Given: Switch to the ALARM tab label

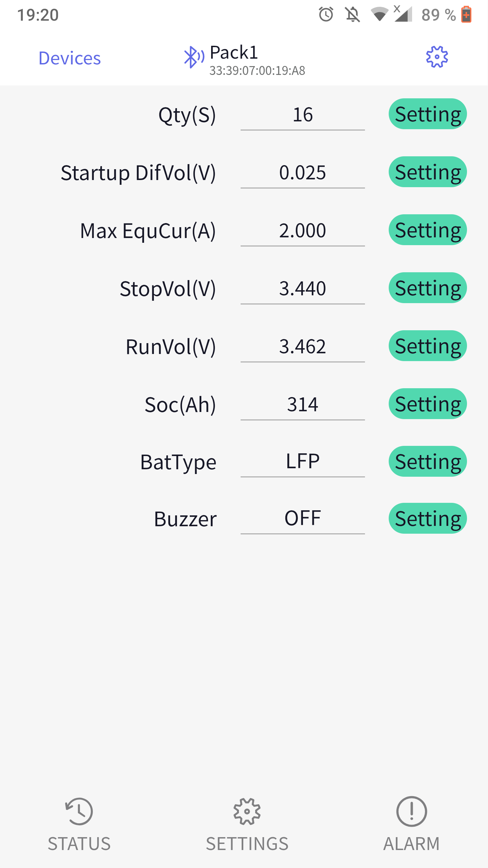Looking at the screenshot, I should tap(411, 844).
